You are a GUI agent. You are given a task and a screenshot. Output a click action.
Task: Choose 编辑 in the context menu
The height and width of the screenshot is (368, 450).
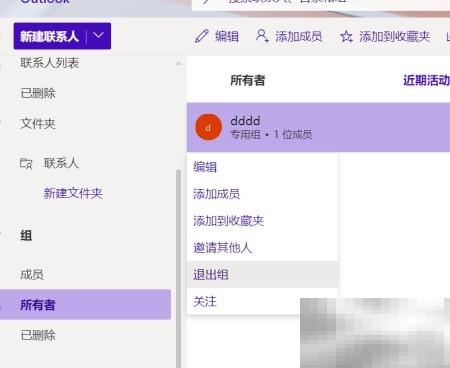(x=262, y=167)
